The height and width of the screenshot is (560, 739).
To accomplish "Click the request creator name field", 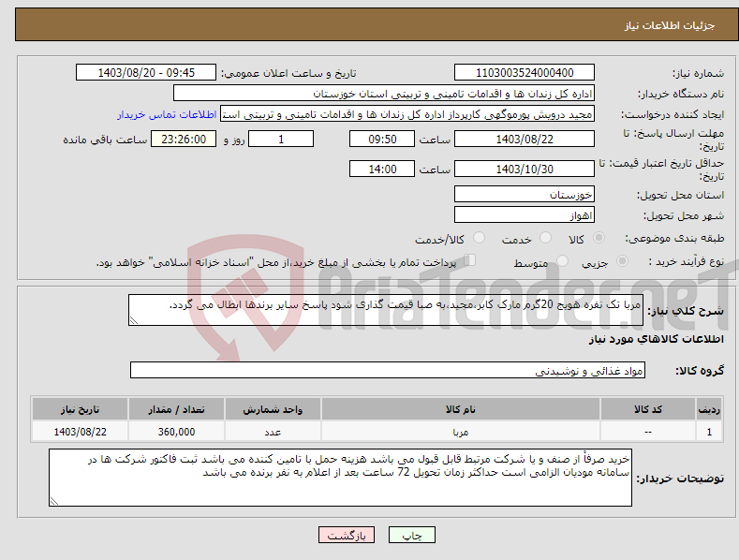I will point(407,114).
